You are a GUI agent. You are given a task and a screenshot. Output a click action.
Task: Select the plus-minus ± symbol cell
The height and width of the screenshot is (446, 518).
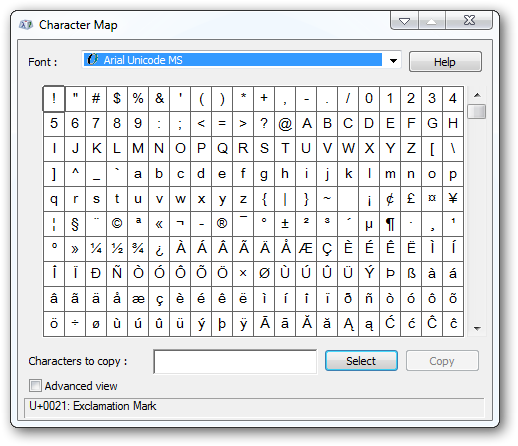(x=285, y=224)
